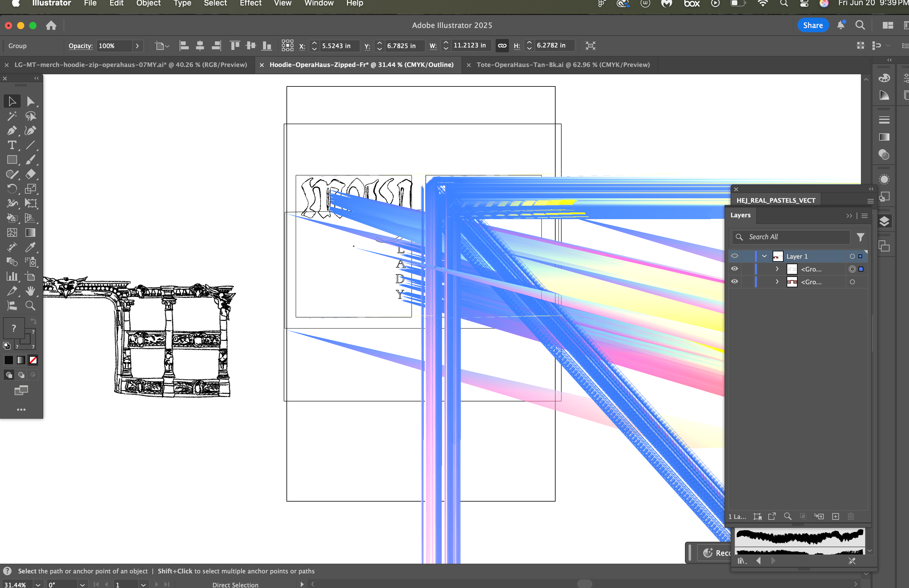Select the Magic Wand tool
This screenshot has height=588, width=909.
pos(12,116)
